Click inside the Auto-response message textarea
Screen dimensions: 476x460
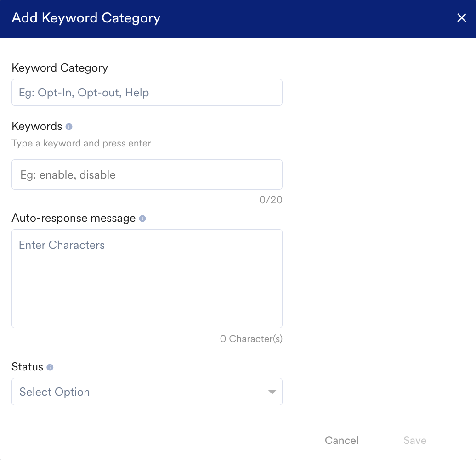(147, 279)
